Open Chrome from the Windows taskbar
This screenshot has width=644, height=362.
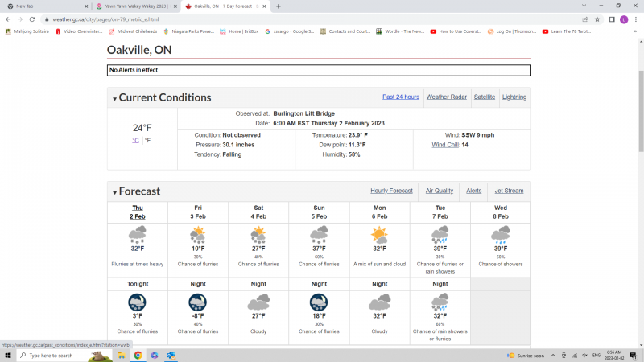(138, 355)
